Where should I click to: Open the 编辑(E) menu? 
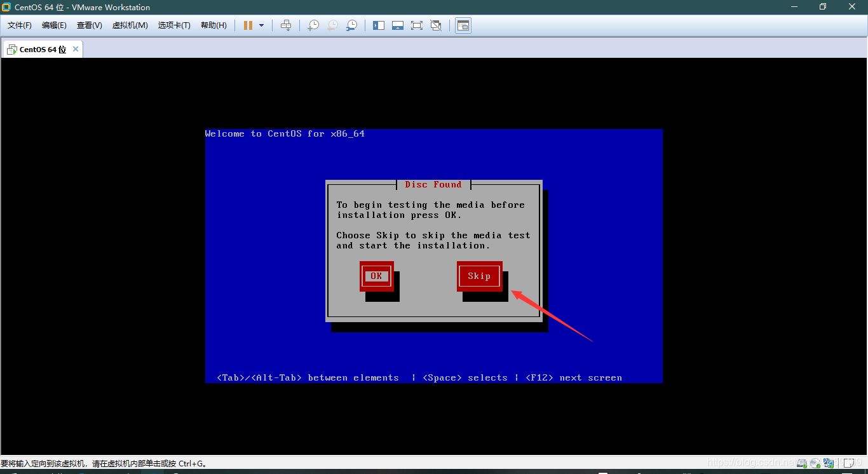click(54, 25)
